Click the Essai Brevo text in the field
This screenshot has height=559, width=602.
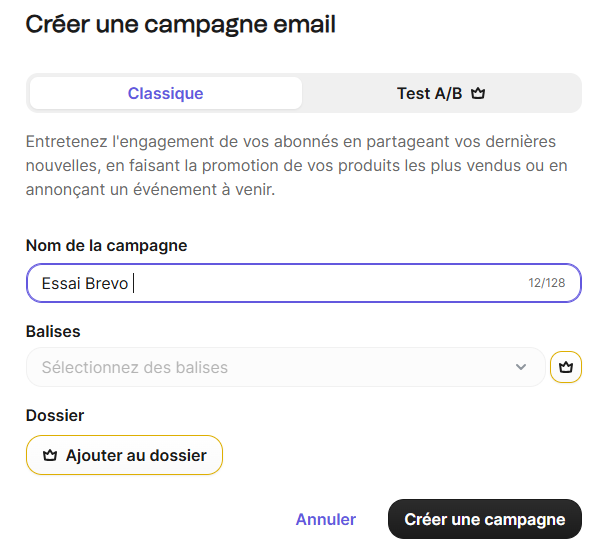pyautogui.click(x=84, y=283)
